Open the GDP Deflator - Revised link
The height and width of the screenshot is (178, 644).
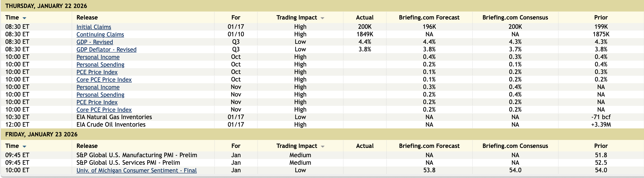[x=106, y=50]
